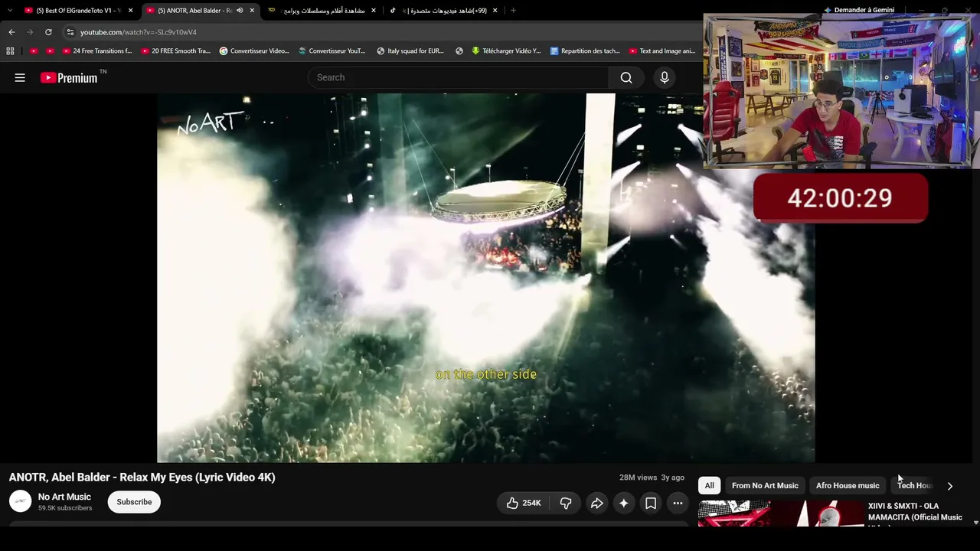The width and height of the screenshot is (980, 551).
Task: Like the video with thumbs up
Action: coord(524,503)
